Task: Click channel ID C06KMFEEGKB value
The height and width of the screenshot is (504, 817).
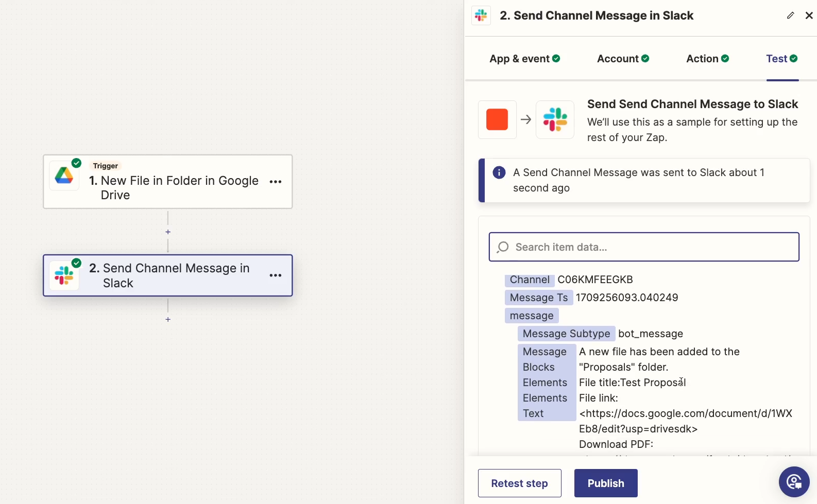Action: (x=595, y=280)
